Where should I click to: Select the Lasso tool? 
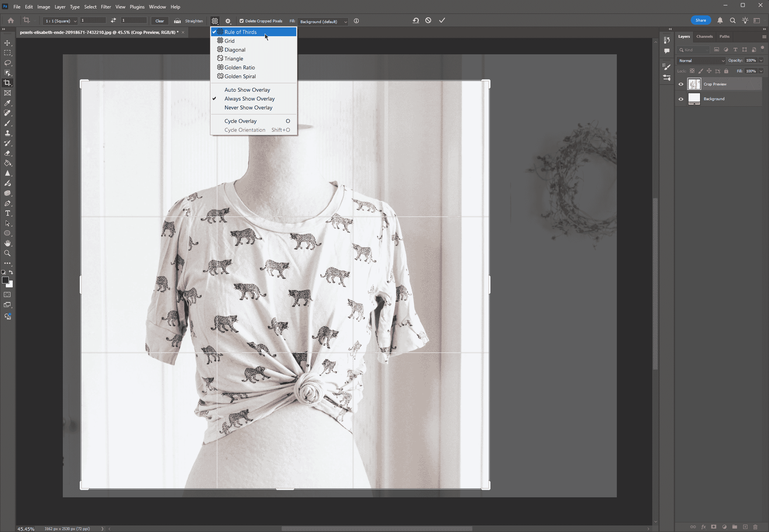pyautogui.click(x=7, y=63)
